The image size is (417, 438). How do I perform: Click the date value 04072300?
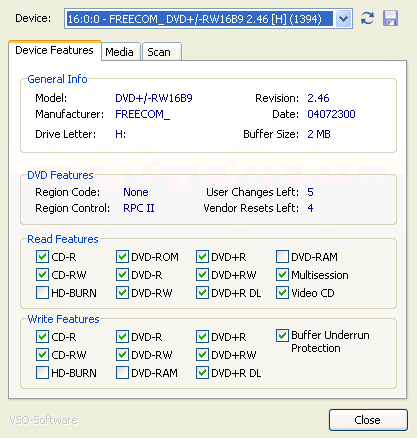331,114
